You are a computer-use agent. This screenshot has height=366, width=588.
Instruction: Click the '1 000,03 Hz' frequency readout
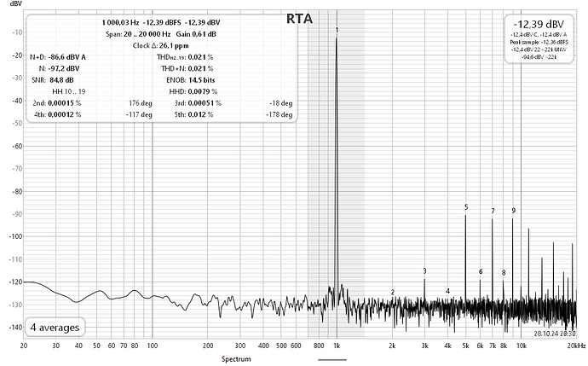point(120,22)
